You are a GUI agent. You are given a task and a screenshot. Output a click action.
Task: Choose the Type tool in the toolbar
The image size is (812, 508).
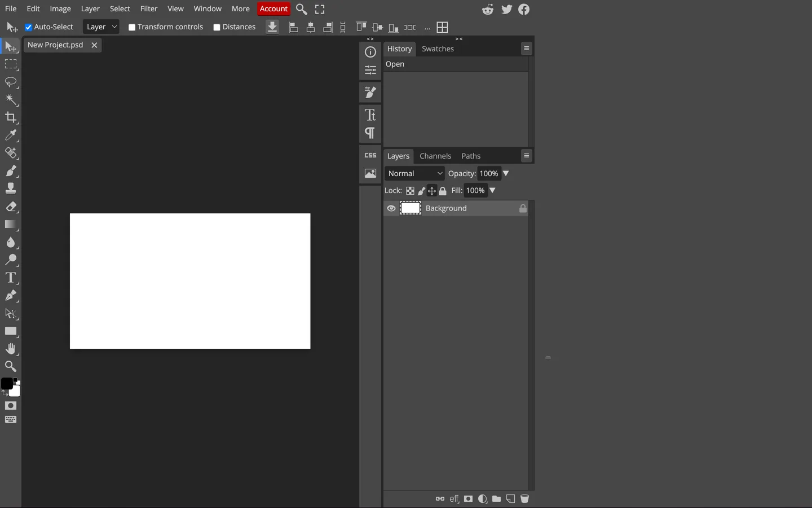point(11,278)
